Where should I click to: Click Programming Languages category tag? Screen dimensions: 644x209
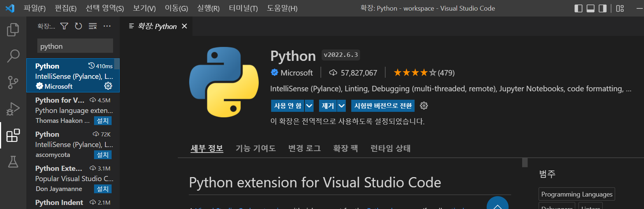click(x=577, y=194)
